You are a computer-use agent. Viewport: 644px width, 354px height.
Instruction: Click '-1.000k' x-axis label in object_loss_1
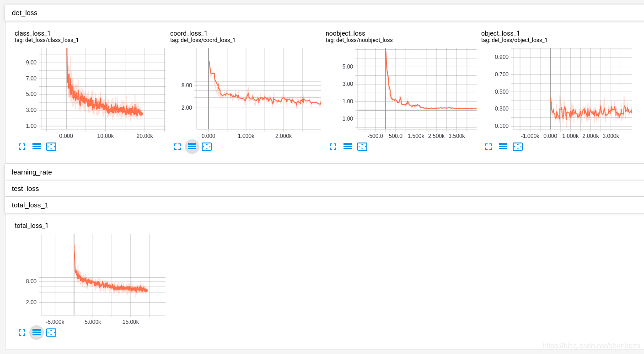coord(530,136)
